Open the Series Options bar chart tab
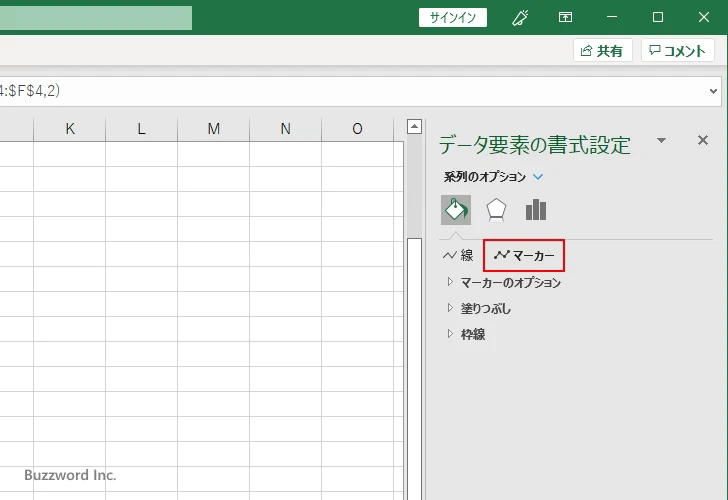The height and width of the screenshot is (500, 728). (536, 210)
